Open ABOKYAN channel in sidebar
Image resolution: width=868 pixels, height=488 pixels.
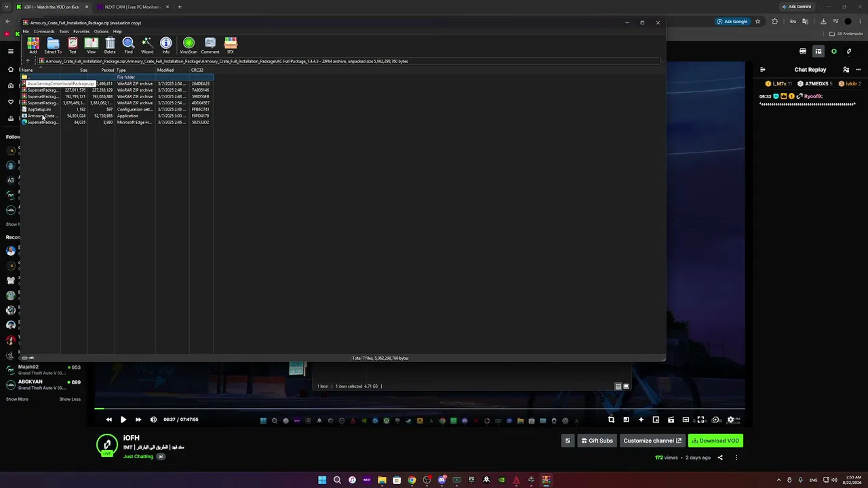(x=43, y=385)
